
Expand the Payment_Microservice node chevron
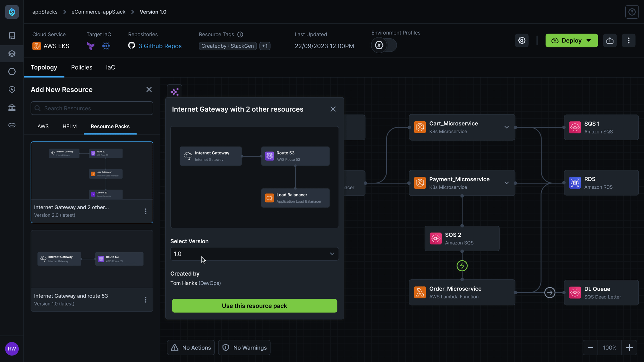(507, 183)
